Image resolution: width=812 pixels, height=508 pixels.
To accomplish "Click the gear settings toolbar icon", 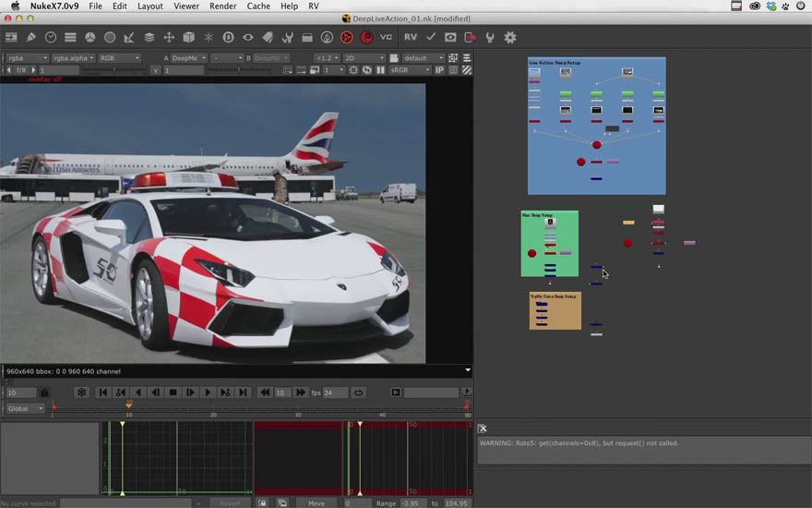I will coord(510,37).
